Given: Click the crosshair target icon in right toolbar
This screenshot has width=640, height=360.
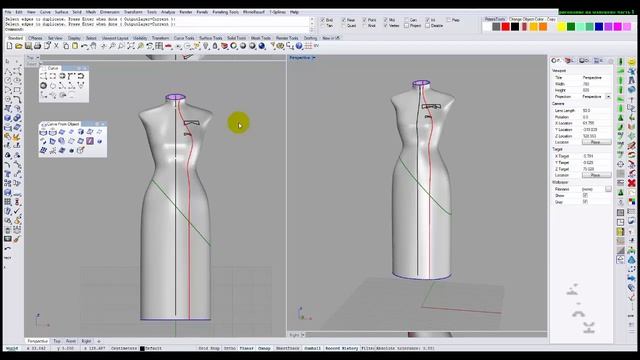Looking at the screenshot, I should (621, 164).
